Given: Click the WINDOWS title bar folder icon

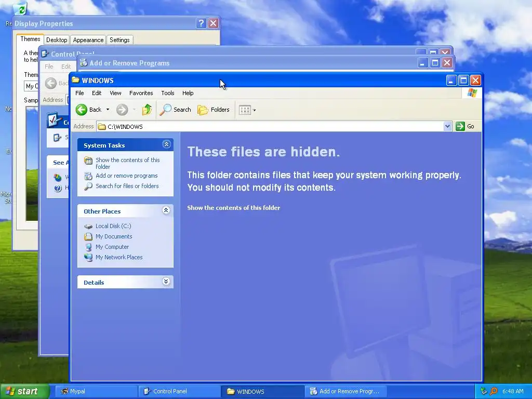Looking at the screenshot, I should click(76, 80).
